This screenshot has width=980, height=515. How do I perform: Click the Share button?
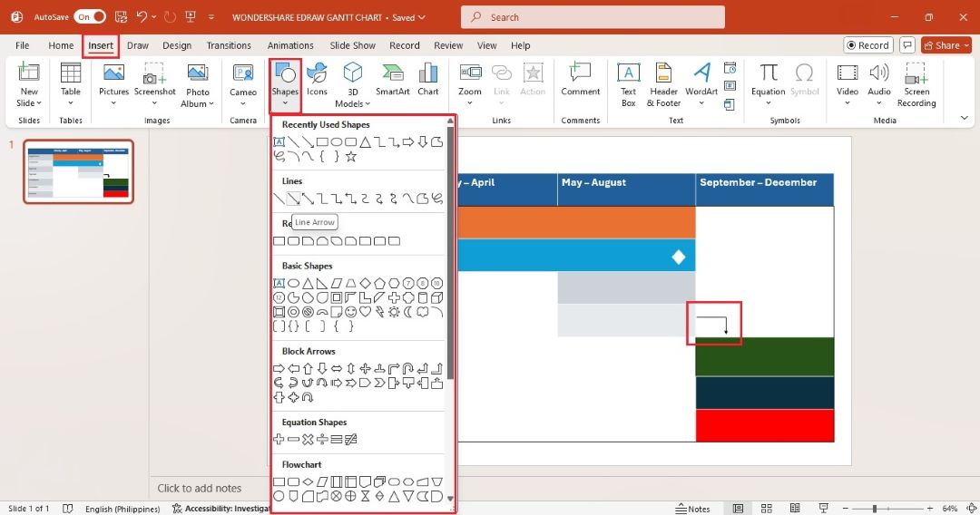(946, 45)
